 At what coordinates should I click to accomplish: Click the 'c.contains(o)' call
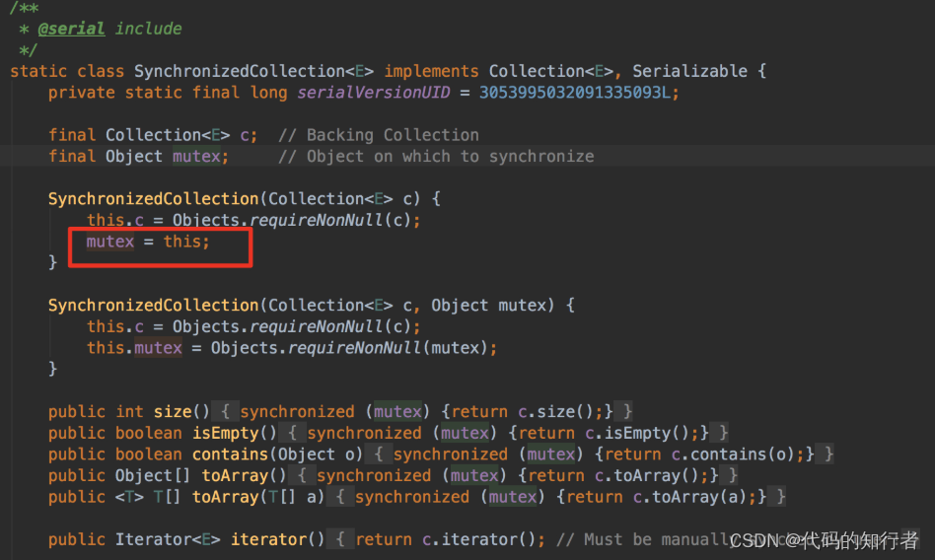[x=732, y=455]
